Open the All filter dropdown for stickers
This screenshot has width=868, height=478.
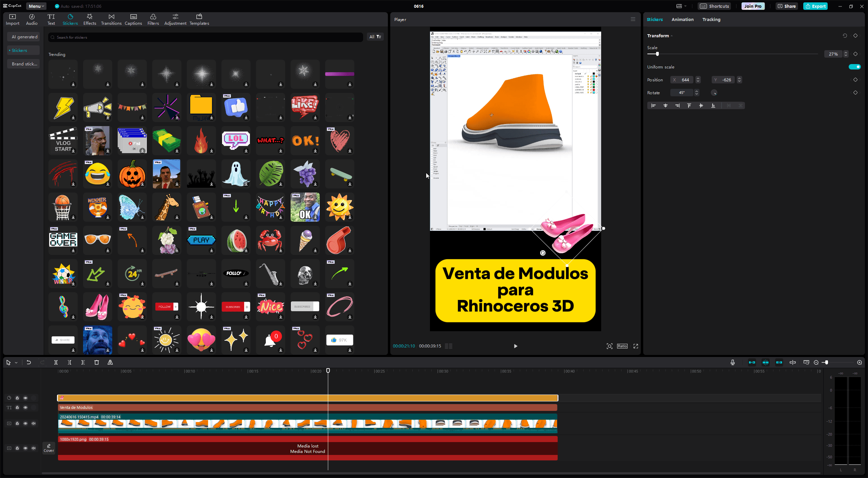click(x=375, y=37)
